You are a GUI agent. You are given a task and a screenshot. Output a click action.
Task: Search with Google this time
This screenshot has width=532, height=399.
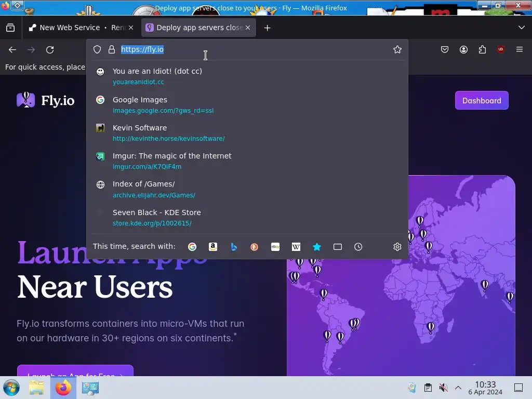192,247
